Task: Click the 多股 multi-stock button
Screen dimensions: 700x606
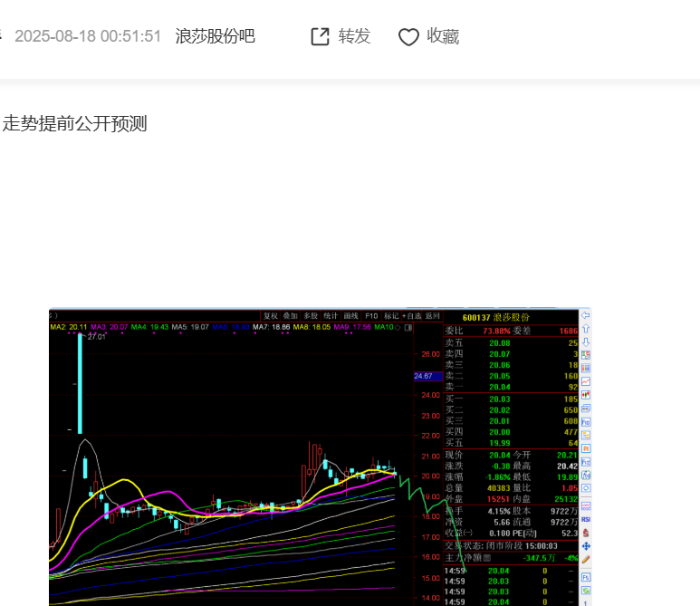Action: [x=311, y=316]
